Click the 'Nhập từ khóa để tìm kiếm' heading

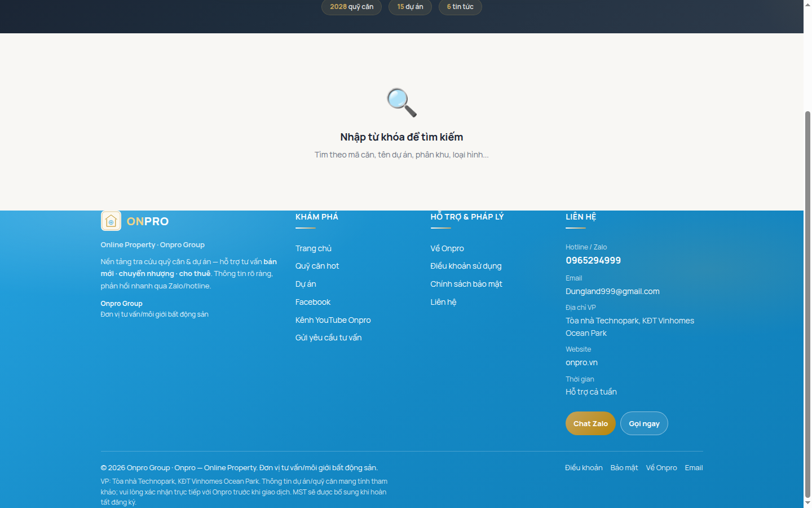(x=401, y=137)
